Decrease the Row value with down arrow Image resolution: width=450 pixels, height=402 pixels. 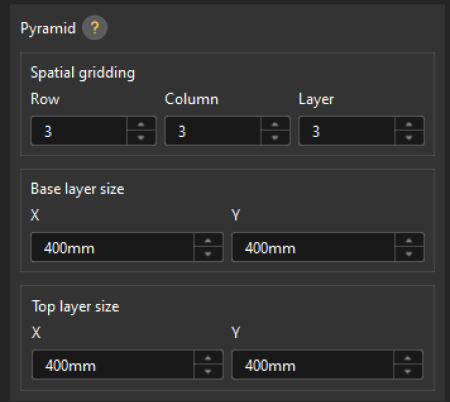[141, 138]
